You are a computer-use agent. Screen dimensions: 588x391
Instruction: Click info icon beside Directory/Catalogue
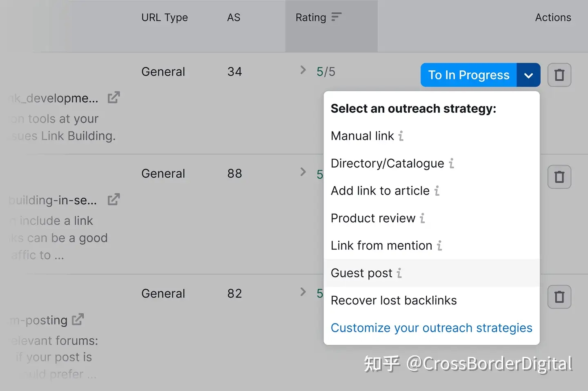click(451, 163)
